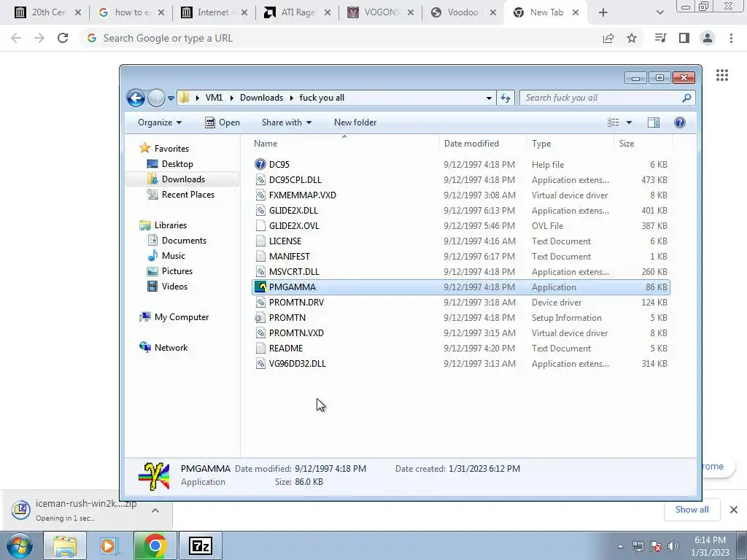Click the PMGAMMA application icon in list

click(x=260, y=287)
